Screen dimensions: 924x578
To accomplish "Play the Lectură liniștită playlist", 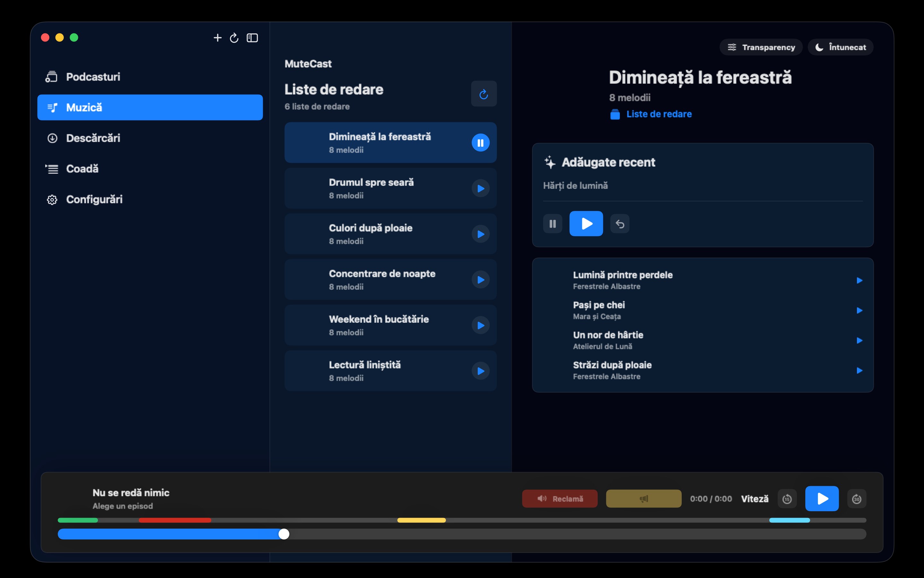I will [x=480, y=371].
